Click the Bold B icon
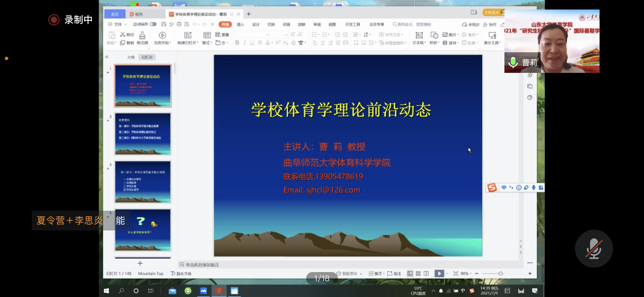 pos(237,43)
